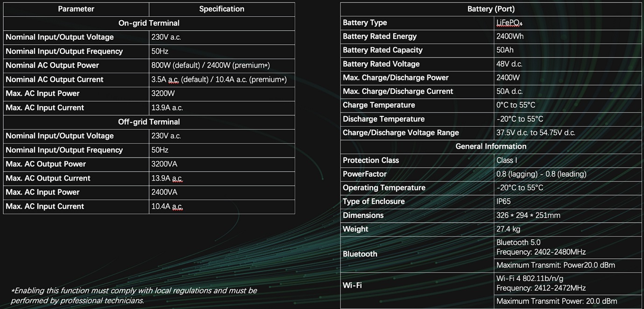This screenshot has width=644, height=309.
Task: Click the Parameter column header
Action: coord(76,9)
